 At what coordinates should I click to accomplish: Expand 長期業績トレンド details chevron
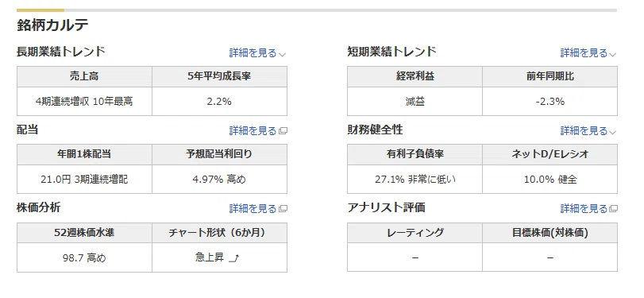282,54
